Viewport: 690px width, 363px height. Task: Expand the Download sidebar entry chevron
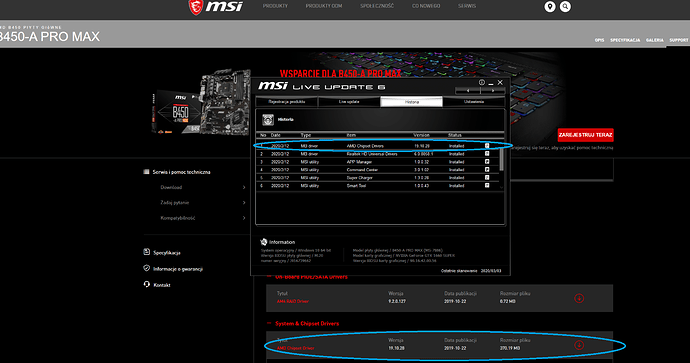244,187
